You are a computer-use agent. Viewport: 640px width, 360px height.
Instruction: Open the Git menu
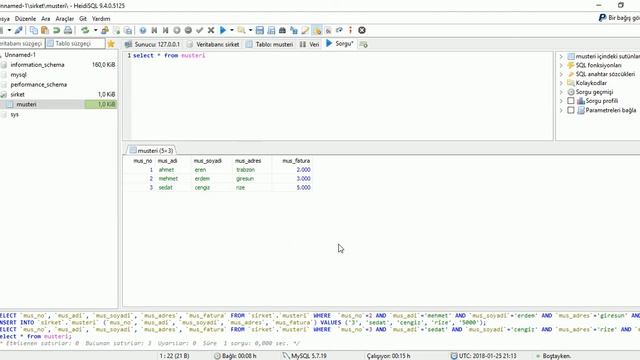pos(83,19)
